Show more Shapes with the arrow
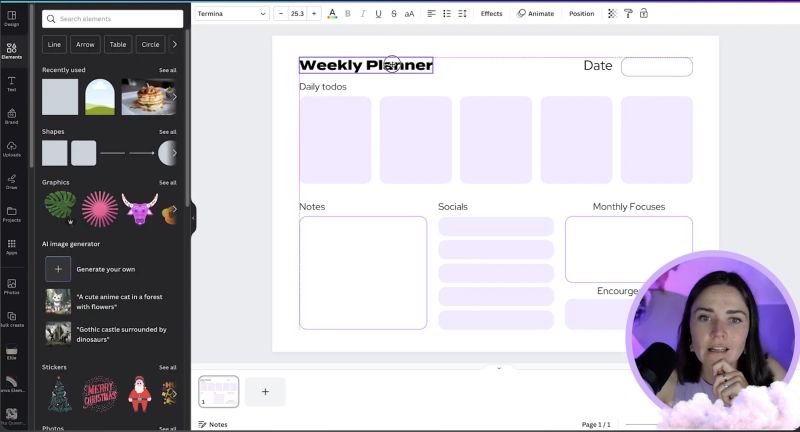The height and width of the screenshot is (432, 800). [x=174, y=153]
